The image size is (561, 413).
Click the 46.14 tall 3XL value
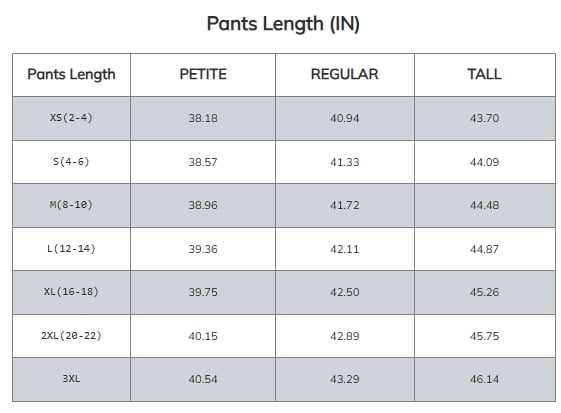point(484,379)
